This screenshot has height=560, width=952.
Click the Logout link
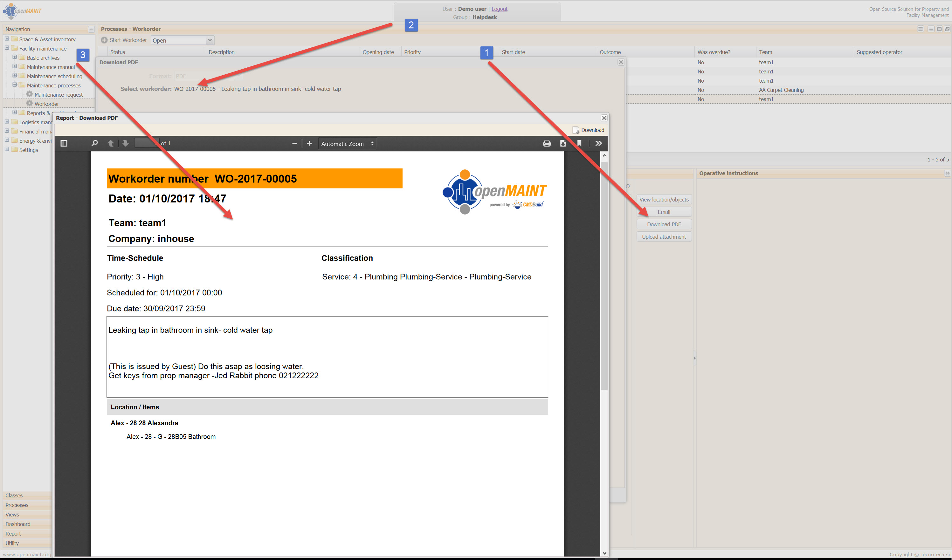pos(499,9)
